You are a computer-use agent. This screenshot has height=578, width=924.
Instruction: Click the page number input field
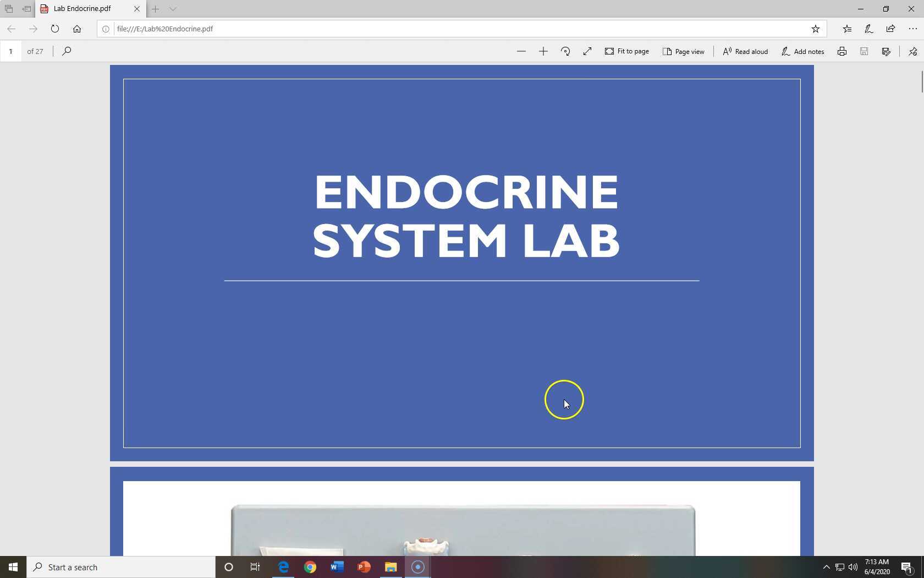(11, 51)
